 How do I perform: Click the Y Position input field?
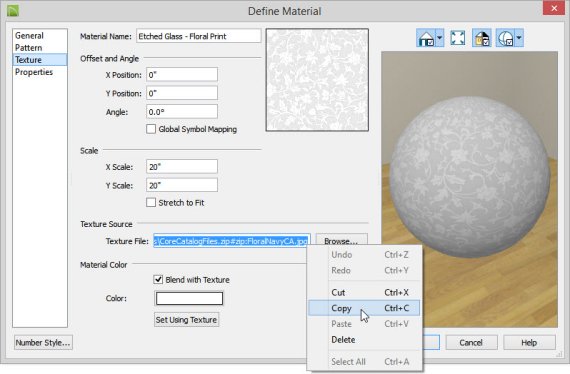[x=182, y=93]
